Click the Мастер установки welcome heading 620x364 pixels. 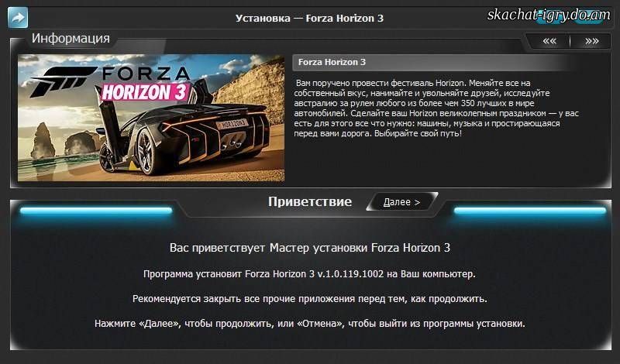click(x=310, y=248)
